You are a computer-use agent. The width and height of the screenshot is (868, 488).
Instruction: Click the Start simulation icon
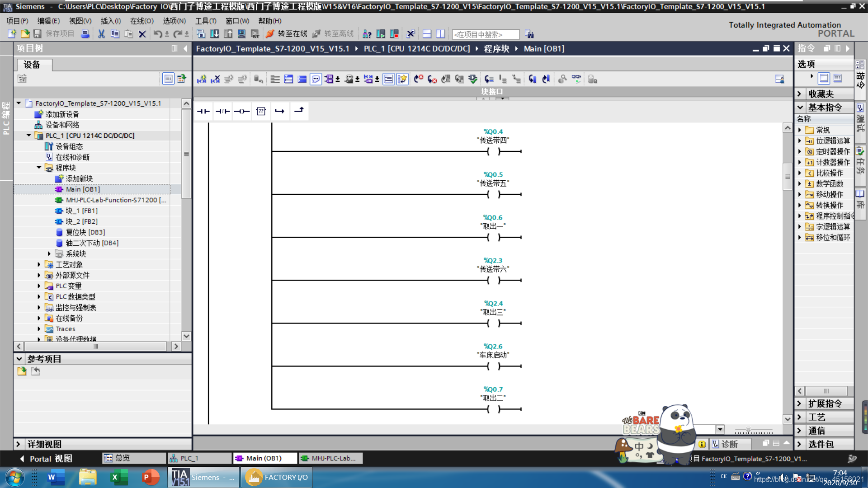242,34
